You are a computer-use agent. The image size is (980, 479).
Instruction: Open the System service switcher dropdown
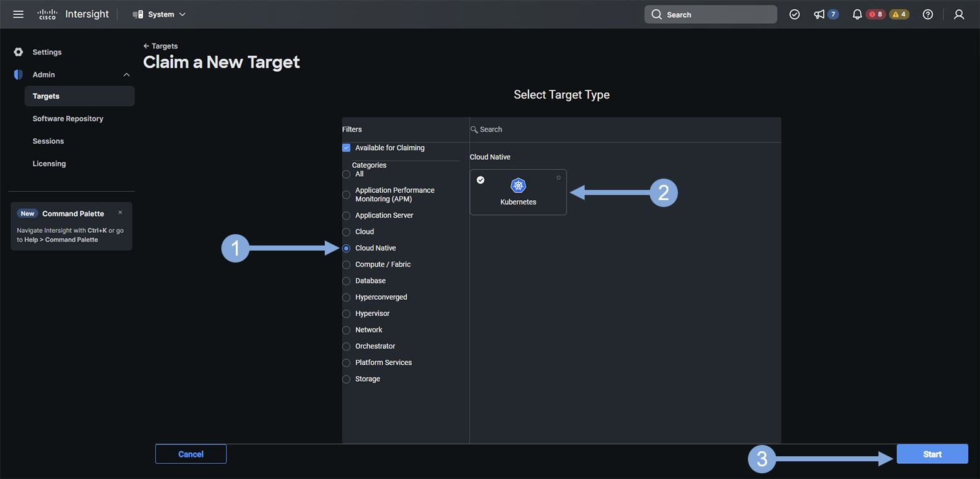tap(160, 14)
